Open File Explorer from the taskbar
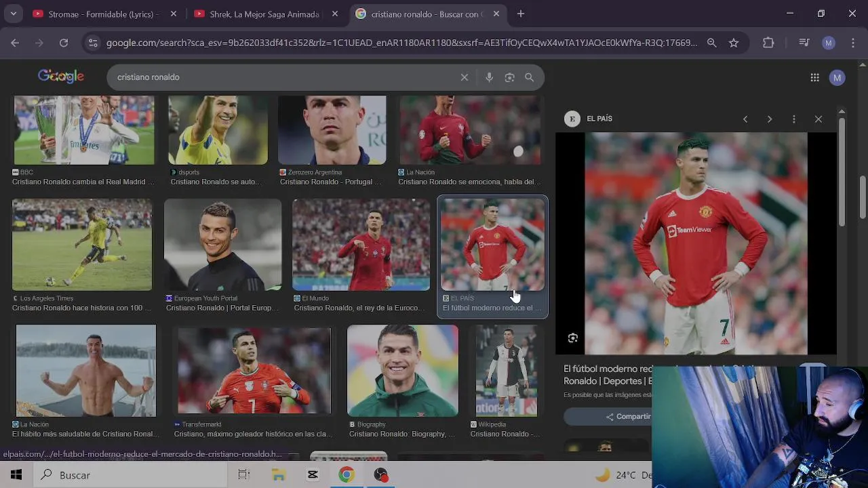The image size is (868, 488). coord(278,475)
